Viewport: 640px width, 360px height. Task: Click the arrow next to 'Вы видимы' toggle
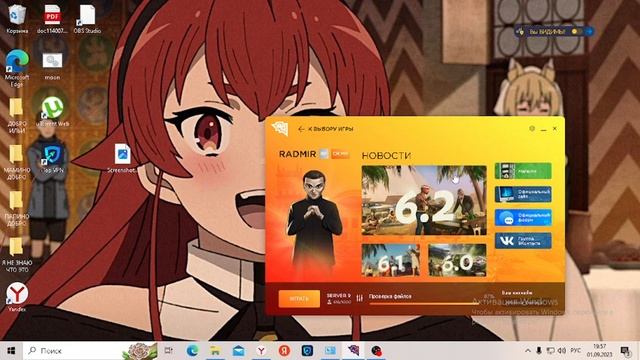pyautogui.click(x=589, y=31)
